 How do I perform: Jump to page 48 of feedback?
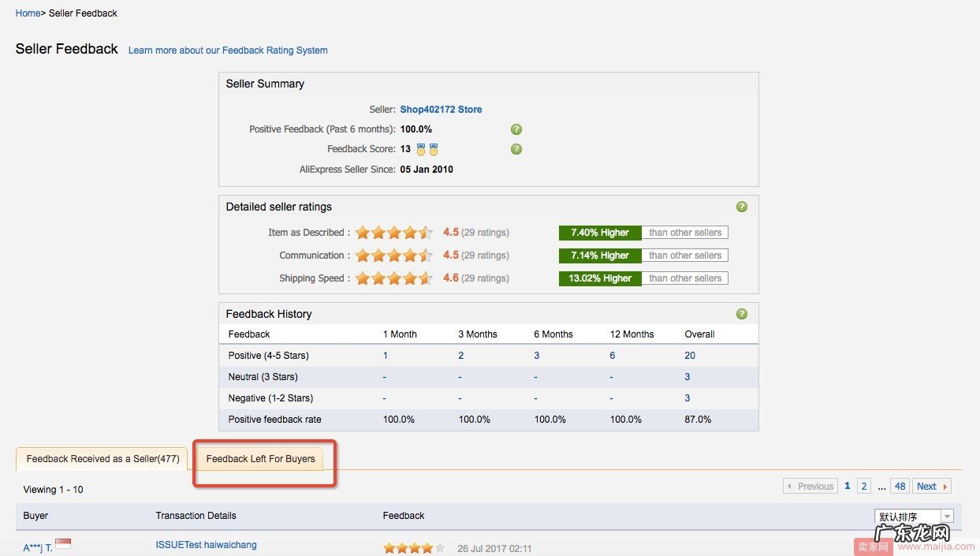900,487
